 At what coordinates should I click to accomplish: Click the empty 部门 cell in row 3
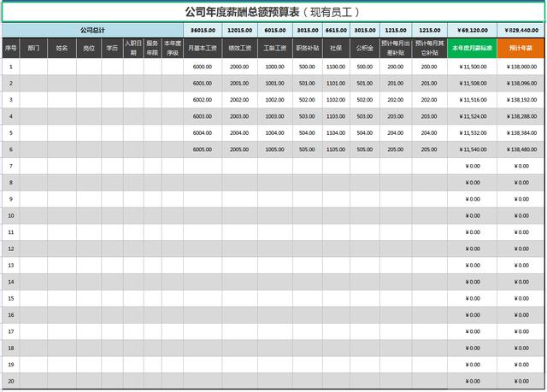(x=33, y=100)
